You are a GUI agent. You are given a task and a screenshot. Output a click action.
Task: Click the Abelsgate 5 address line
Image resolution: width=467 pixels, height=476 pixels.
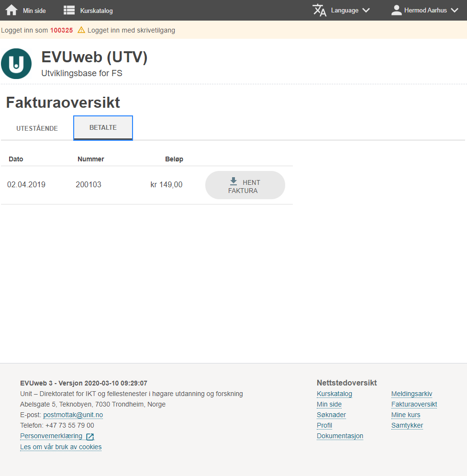[93, 404]
